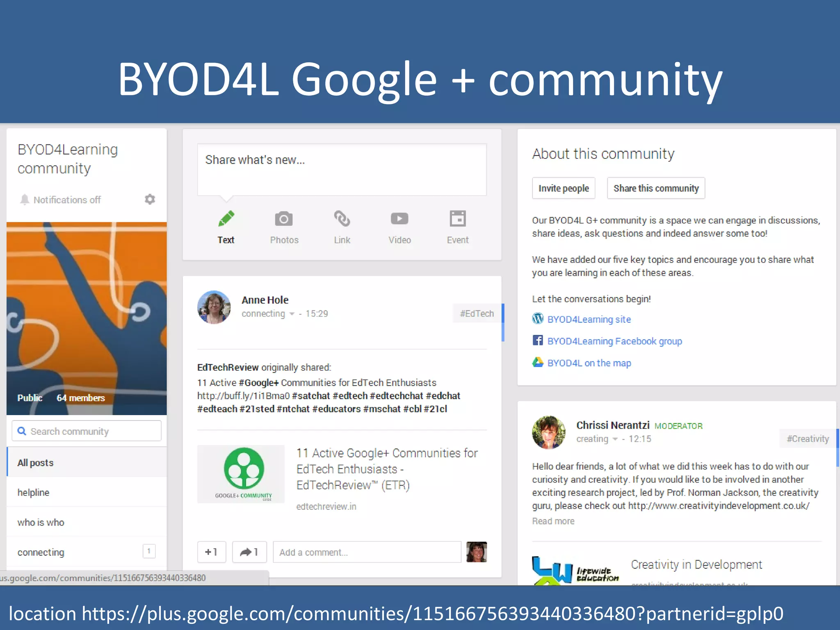Click the Facebook icon beside group link
Screen dimensions: 840x630
point(538,340)
